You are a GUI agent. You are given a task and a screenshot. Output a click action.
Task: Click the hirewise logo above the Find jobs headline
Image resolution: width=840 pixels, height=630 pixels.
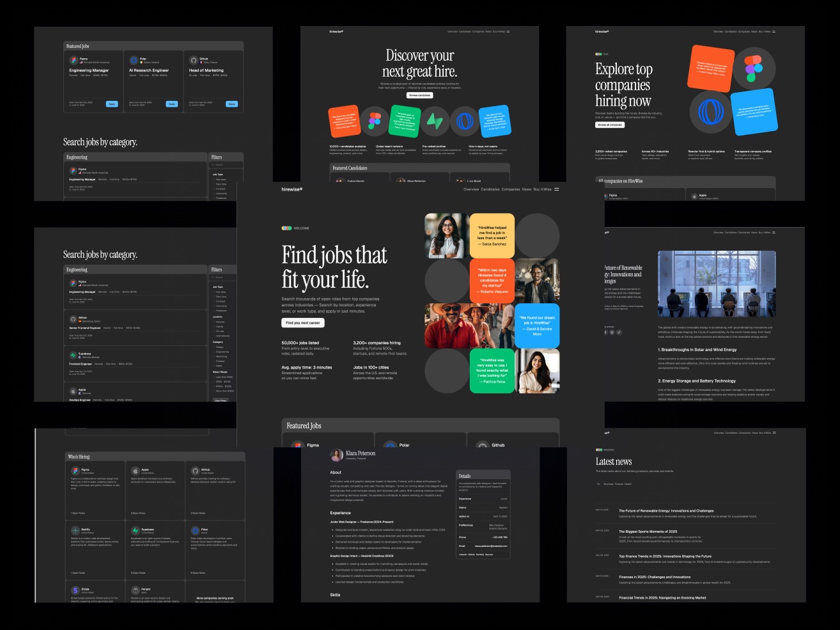pyautogui.click(x=292, y=189)
